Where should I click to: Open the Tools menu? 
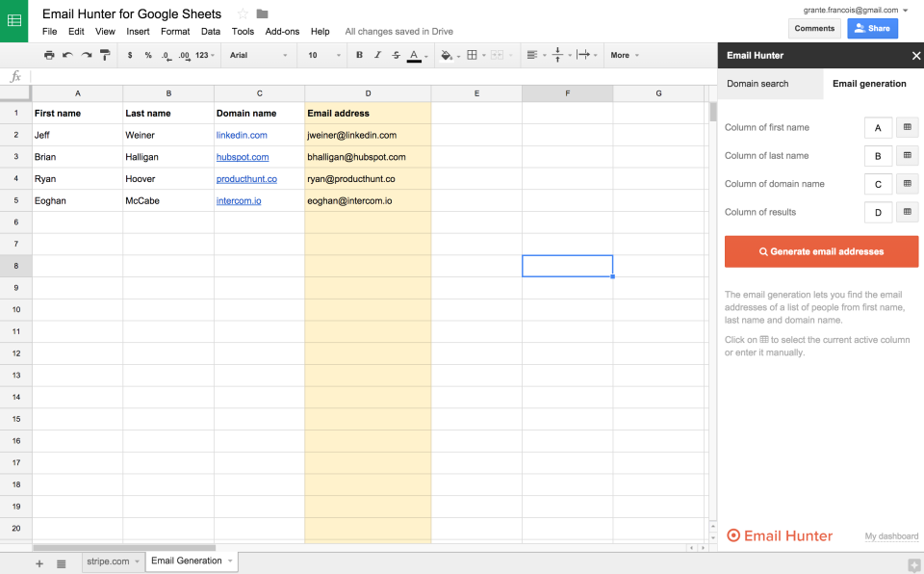243,31
